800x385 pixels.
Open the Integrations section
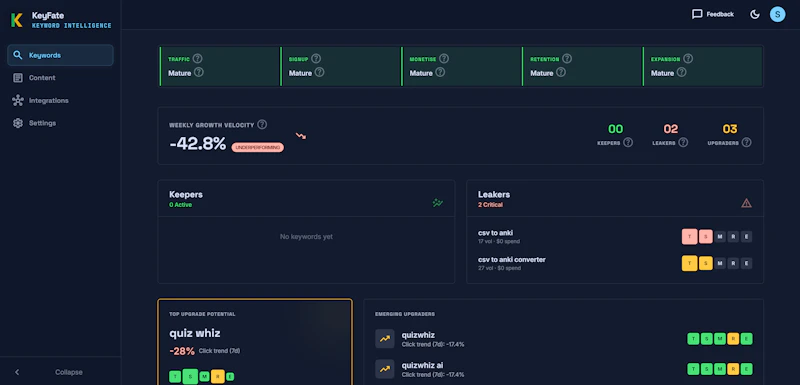coord(60,100)
